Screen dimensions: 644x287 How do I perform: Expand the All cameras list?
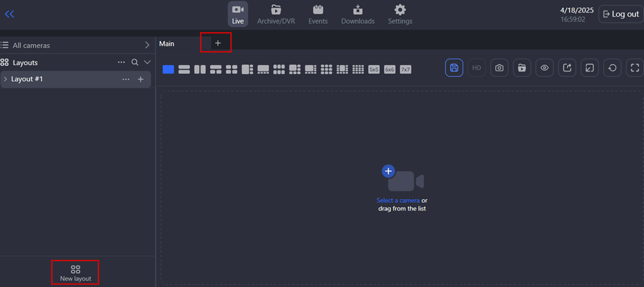tap(147, 45)
